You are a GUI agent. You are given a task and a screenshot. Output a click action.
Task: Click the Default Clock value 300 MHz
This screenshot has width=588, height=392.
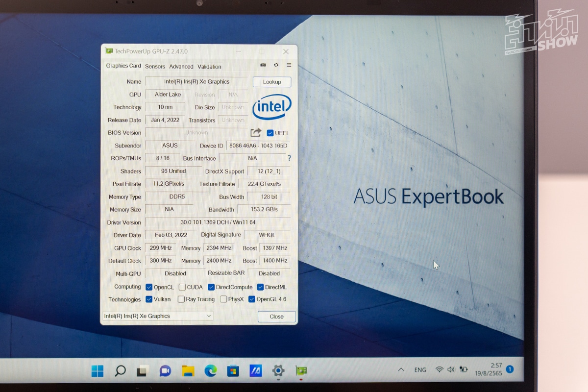(x=161, y=261)
